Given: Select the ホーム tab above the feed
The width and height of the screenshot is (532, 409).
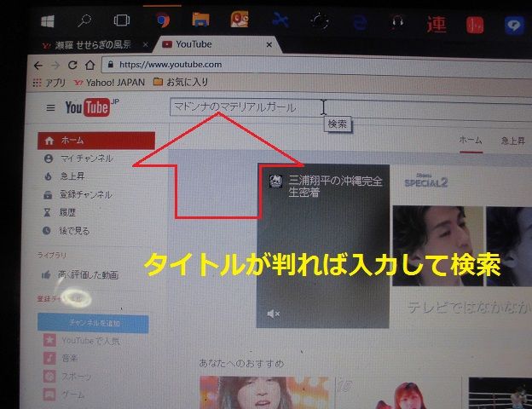Looking at the screenshot, I should tap(471, 140).
